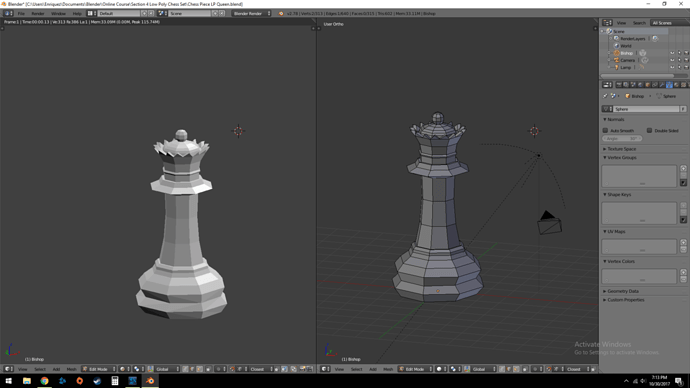690x388 pixels.
Task: Open the Mesh menu in the right viewport
Action: 388,369
